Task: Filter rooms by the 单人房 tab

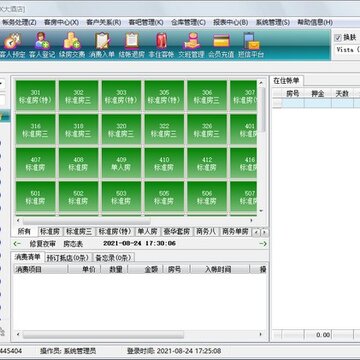Action: pyautogui.click(x=147, y=232)
